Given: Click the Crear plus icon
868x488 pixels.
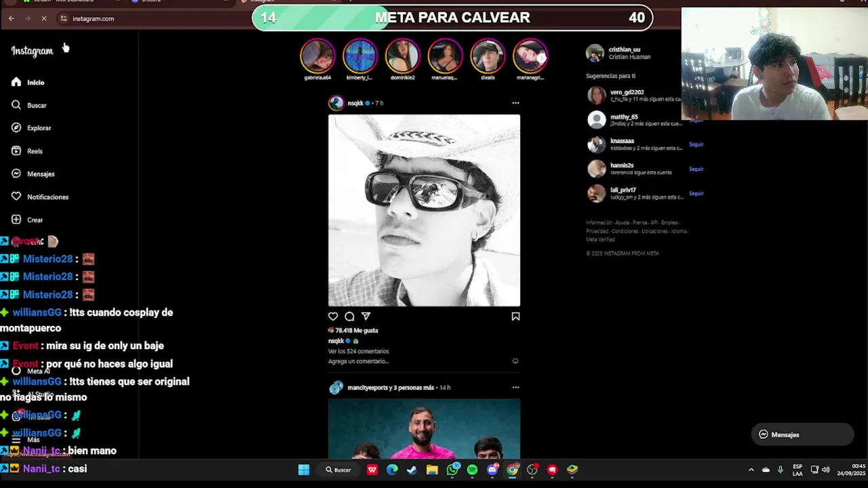Looking at the screenshot, I should coord(16,220).
